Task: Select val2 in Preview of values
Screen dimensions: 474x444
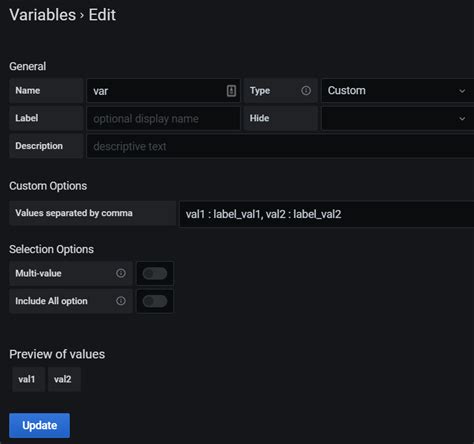Action: click(64, 379)
